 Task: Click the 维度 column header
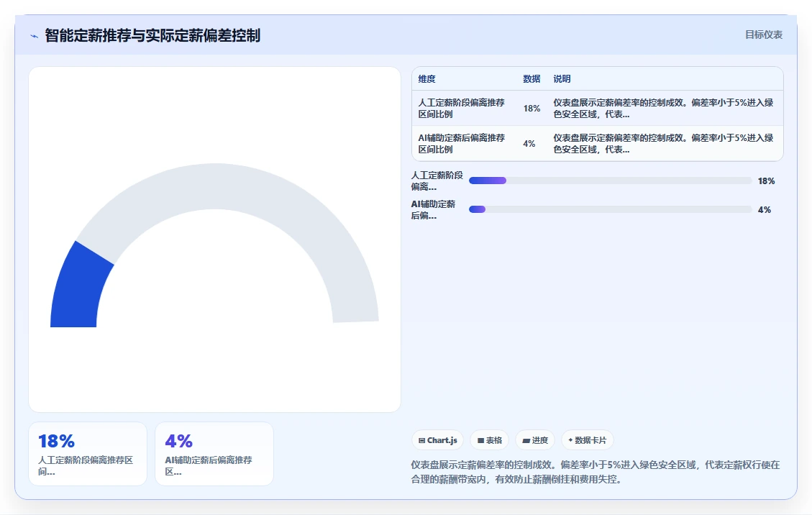click(426, 78)
